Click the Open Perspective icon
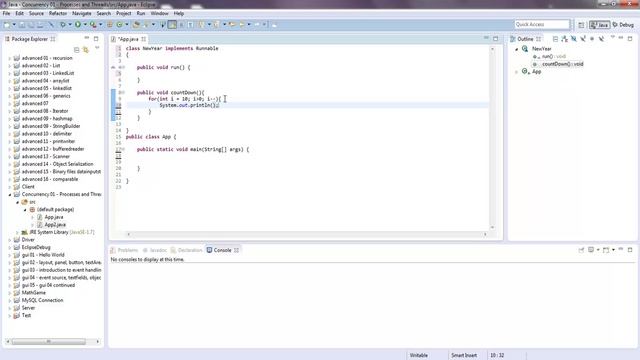Viewport: 640px width, 360px height. [x=581, y=25]
